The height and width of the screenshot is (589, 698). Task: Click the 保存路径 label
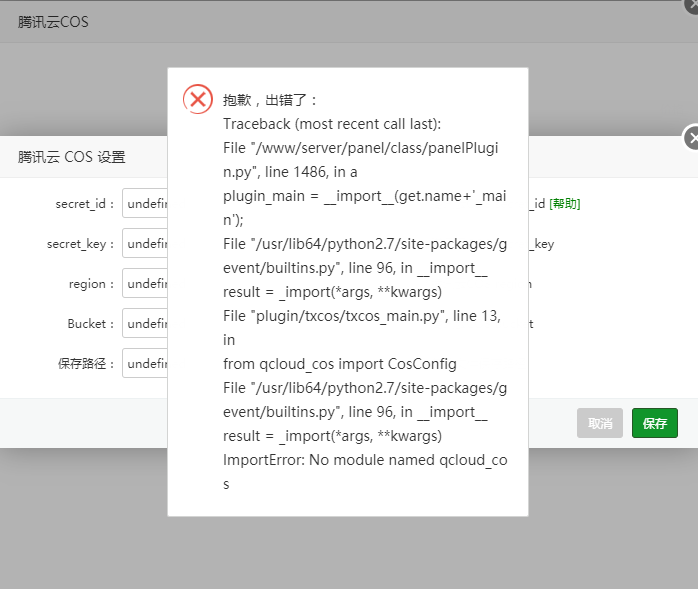[x=86, y=364]
